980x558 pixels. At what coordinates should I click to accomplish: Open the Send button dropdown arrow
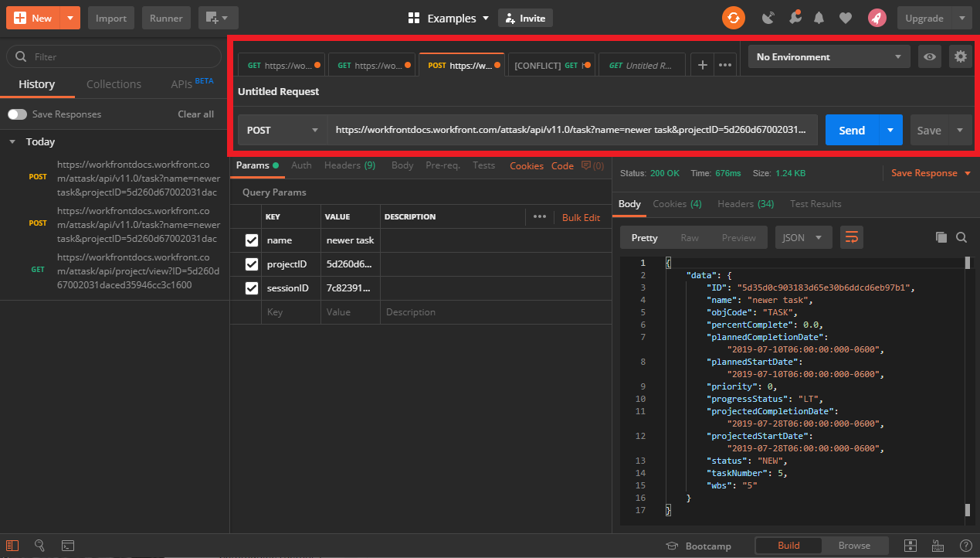pyautogui.click(x=890, y=130)
